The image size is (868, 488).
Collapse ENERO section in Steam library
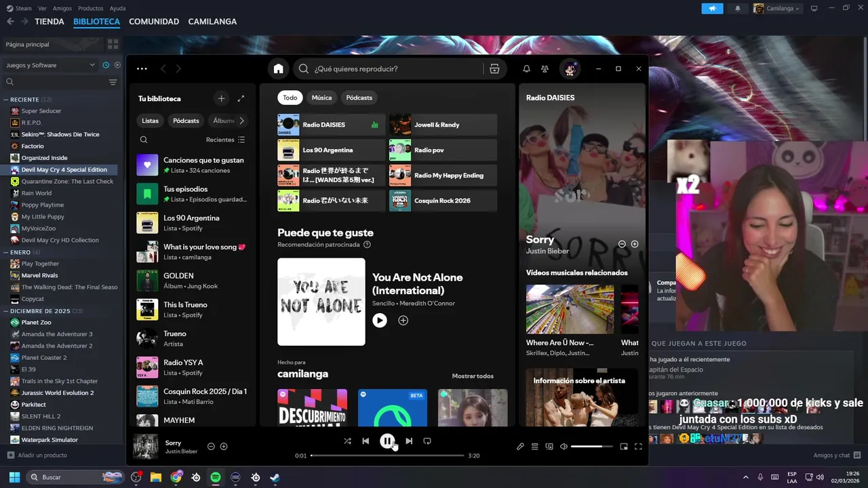click(x=6, y=252)
